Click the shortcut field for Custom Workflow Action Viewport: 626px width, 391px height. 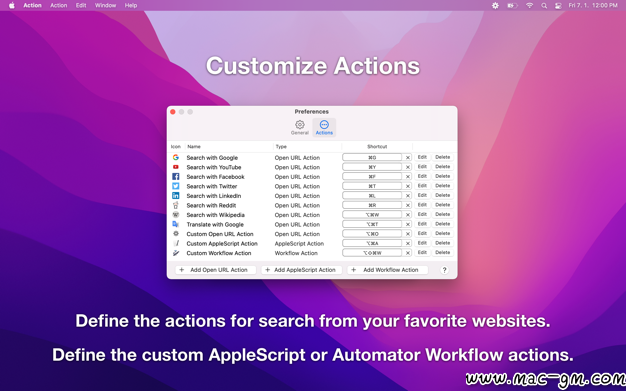(372, 253)
